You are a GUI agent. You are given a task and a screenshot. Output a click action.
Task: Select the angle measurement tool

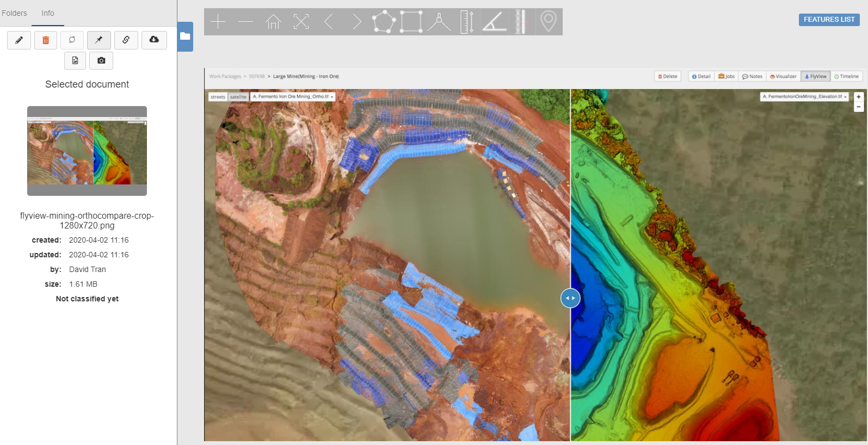coord(494,22)
